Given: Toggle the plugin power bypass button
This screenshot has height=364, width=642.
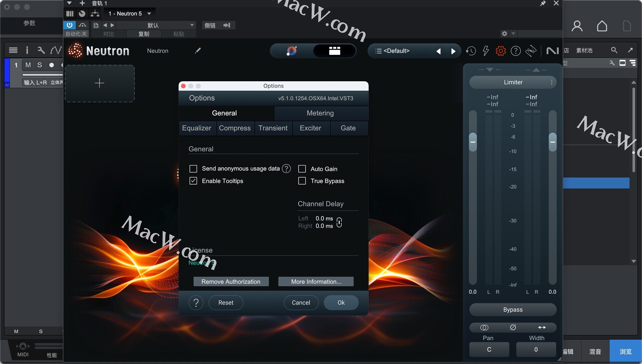Looking at the screenshot, I should pyautogui.click(x=70, y=25).
